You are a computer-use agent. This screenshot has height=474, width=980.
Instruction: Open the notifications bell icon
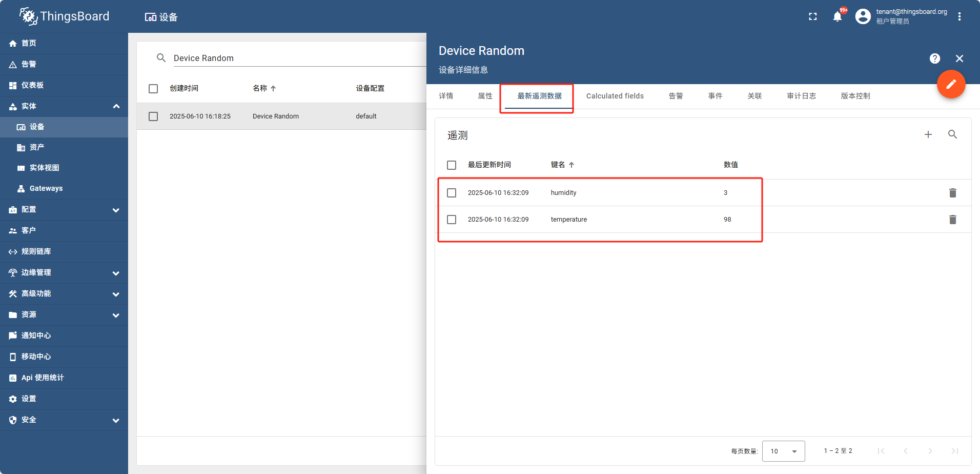pyautogui.click(x=837, y=16)
